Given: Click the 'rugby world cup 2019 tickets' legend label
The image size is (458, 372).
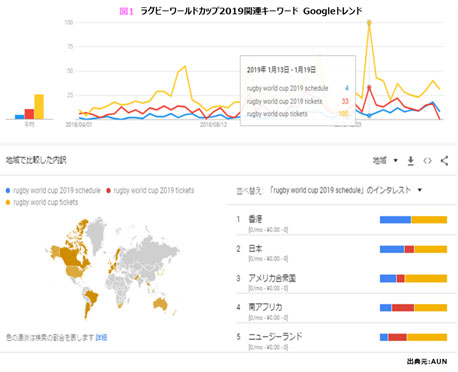Looking at the screenshot, I should pos(154,191).
